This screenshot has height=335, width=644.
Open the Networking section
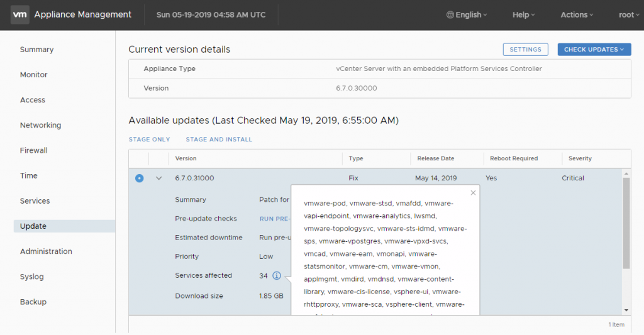pyautogui.click(x=41, y=125)
